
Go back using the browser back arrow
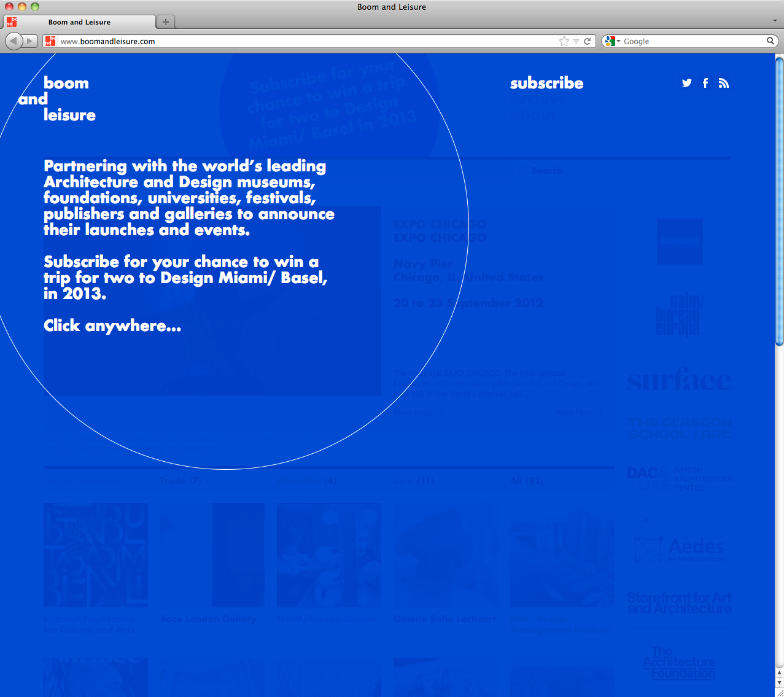pos(14,41)
